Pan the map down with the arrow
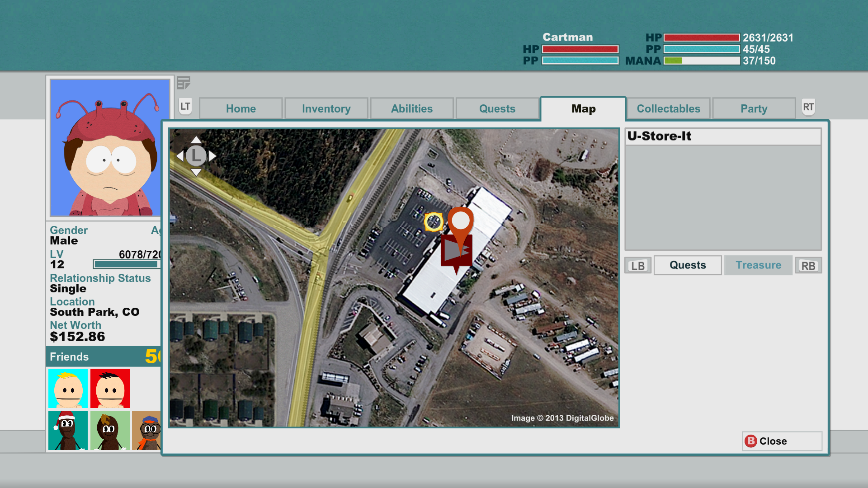The height and width of the screenshot is (488, 868). point(196,172)
